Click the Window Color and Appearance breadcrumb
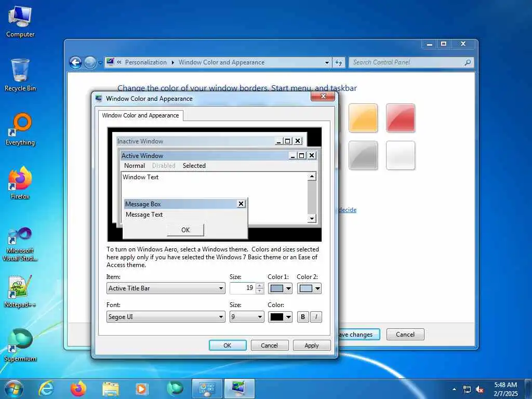 [x=221, y=62]
